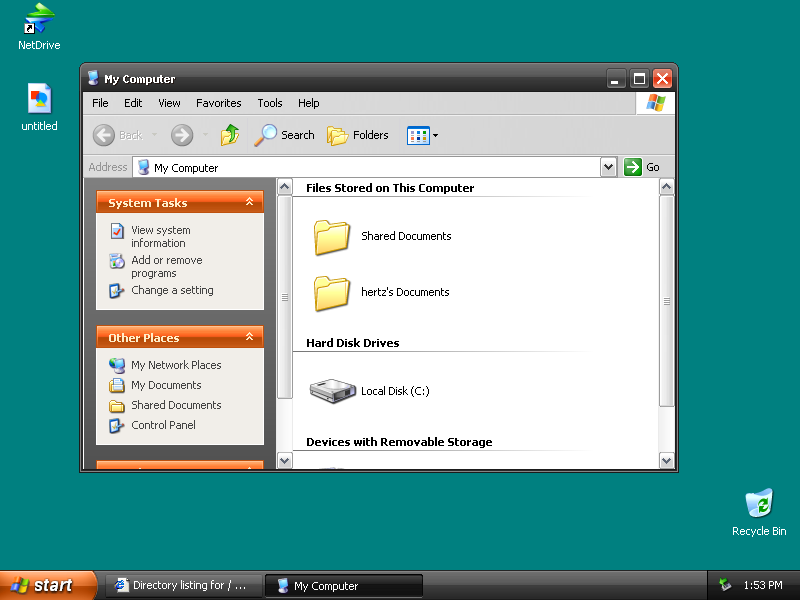Open the Edit menu
The height and width of the screenshot is (600, 800).
pyautogui.click(x=133, y=103)
